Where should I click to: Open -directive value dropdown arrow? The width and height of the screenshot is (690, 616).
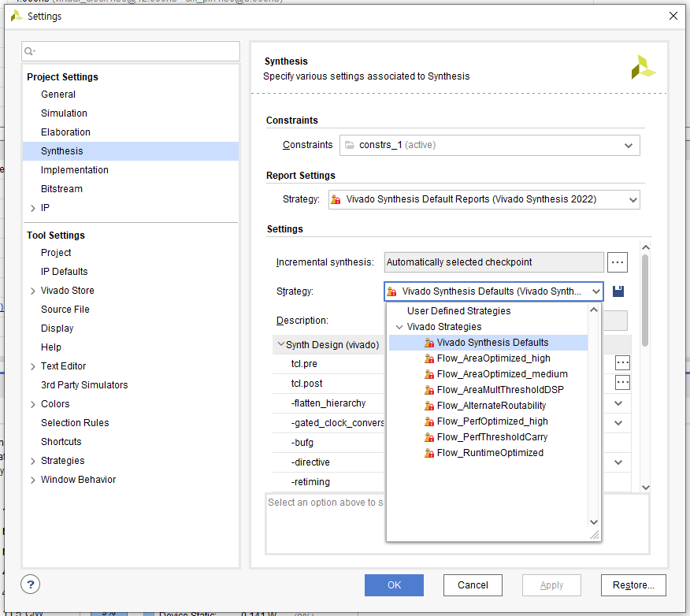click(x=618, y=462)
